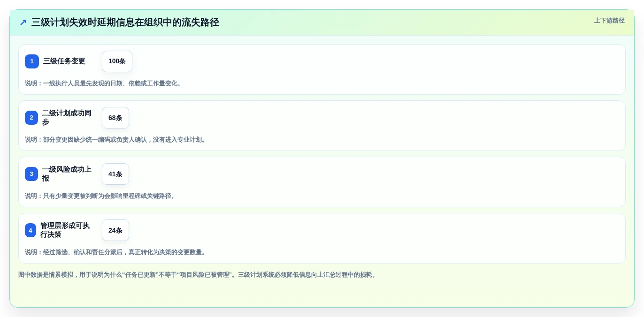Click the description about 筛选、确认和责任分派

(x=116, y=252)
